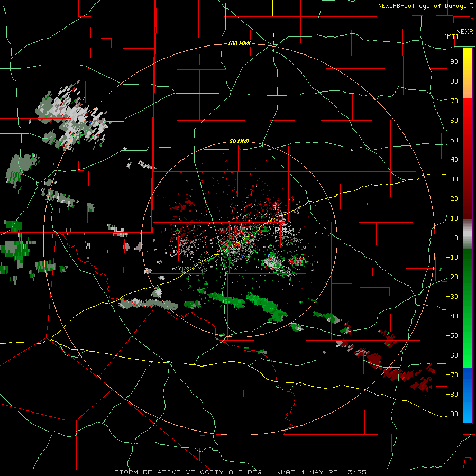
Task: Click the [KT] units label
Action: point(452,36)
